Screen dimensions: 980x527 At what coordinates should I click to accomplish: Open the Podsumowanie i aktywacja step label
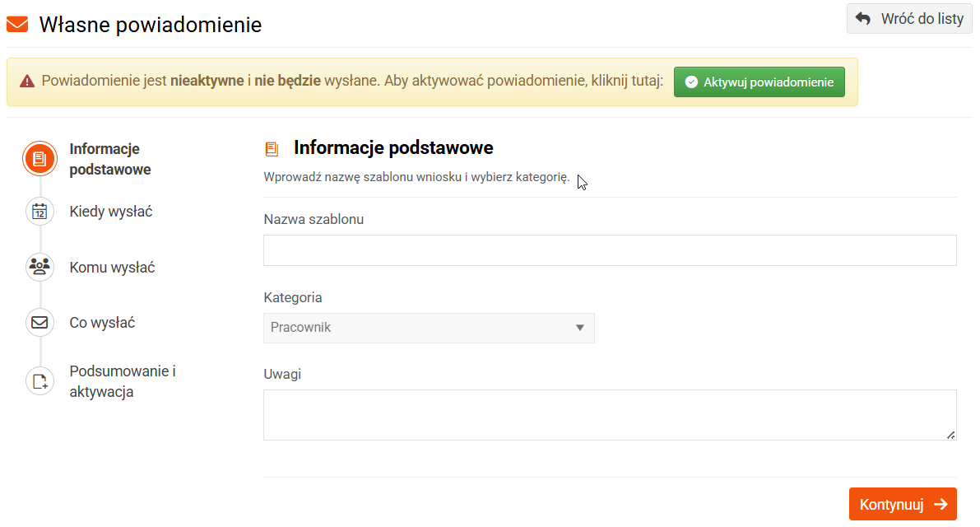pos(123,381)
